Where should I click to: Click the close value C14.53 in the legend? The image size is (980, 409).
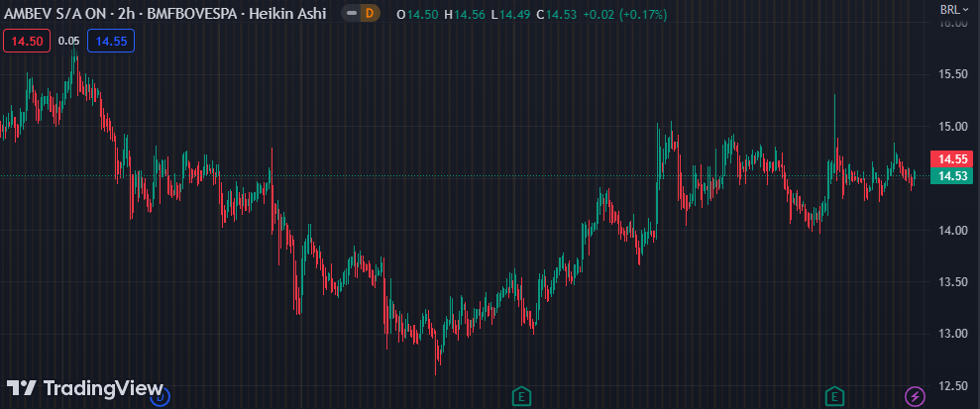556,14
